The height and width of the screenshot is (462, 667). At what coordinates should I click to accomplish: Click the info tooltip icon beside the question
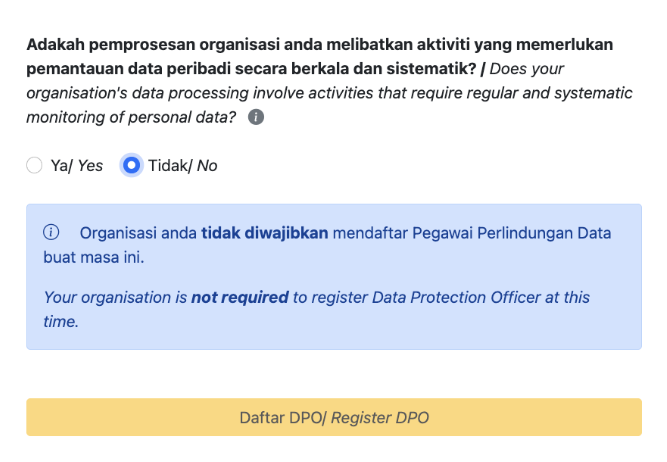[256, 118]
